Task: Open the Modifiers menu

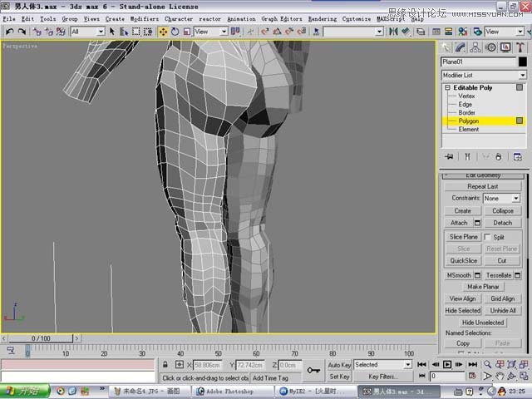Action: (x=144, y=18)
